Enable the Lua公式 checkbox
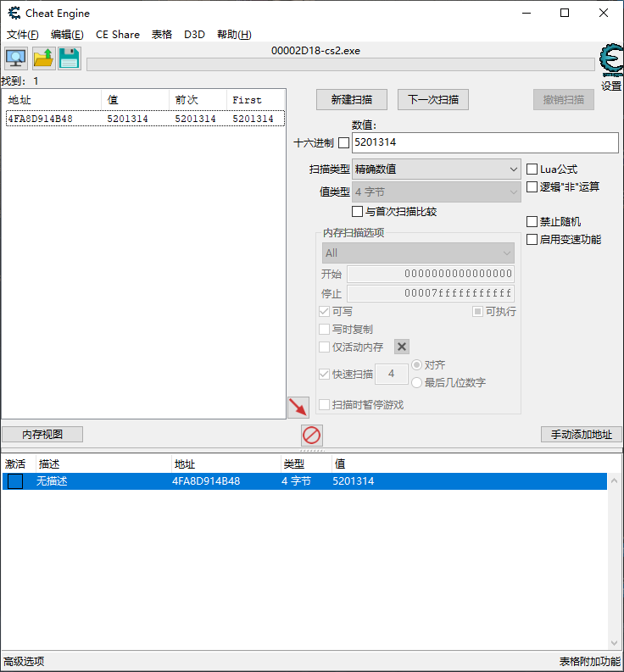This screenshot has height=672, width=624. 532,169
